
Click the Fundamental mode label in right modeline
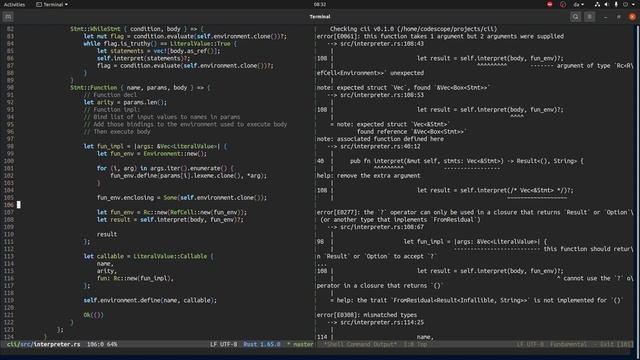click(x=568, y=344)
